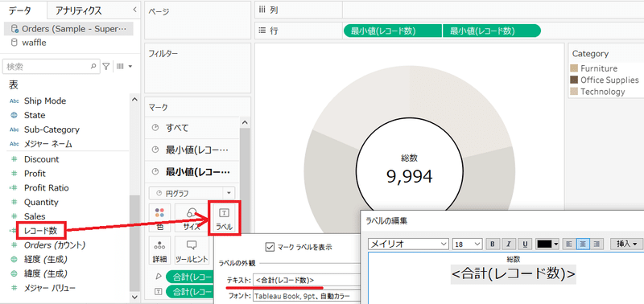Open the filter funnel icon beside search
644x304 pixels.
pos(106,66)
